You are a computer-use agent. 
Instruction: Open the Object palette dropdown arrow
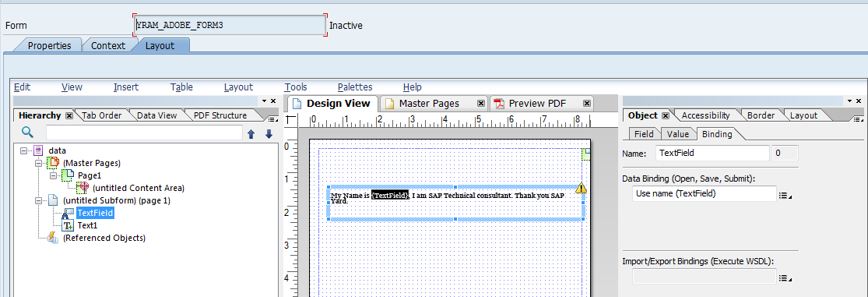[x=850, y=101]
